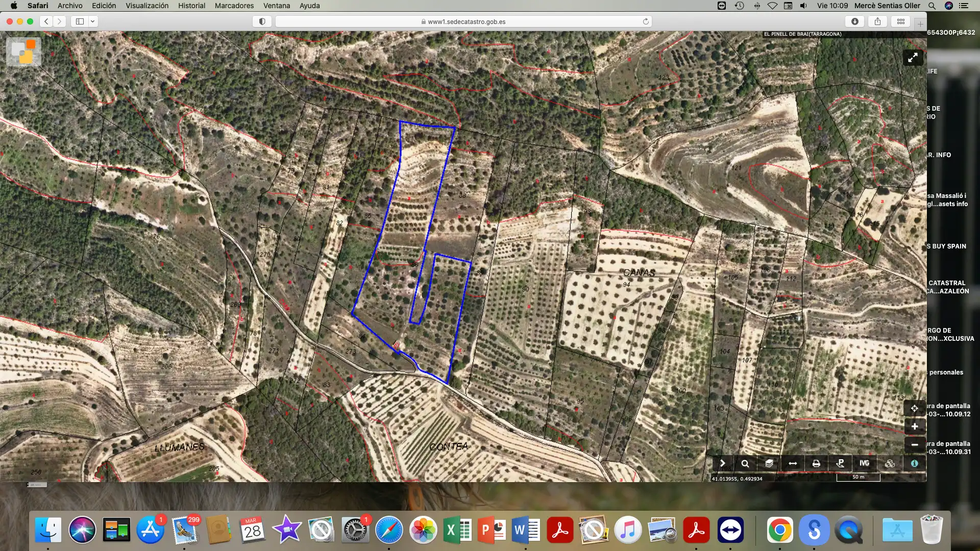Open desktop file 'S BUY SPAIN'
The width and height of the screenshot is (980, 551).
pyautogui.click(x=947, y=246)
